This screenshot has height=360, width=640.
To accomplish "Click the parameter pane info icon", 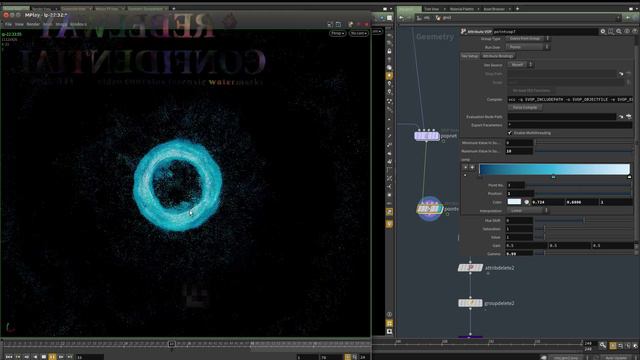I will click(627, 31).
